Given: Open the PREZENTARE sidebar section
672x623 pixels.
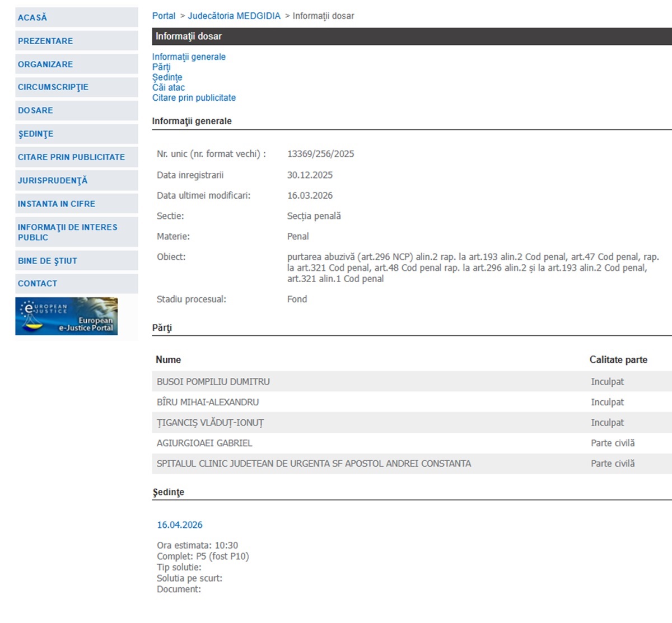Looking at the screenshot, I should point(45,41).
